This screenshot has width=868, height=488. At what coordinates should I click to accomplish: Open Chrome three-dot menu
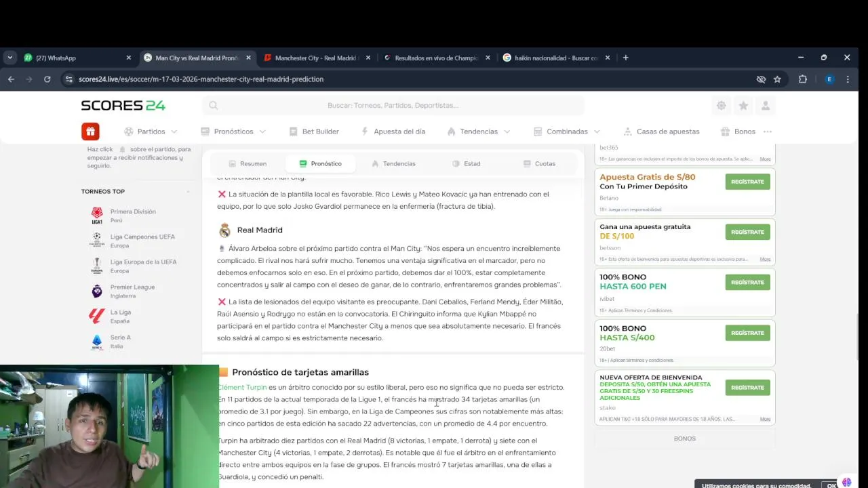click(848, 79)
